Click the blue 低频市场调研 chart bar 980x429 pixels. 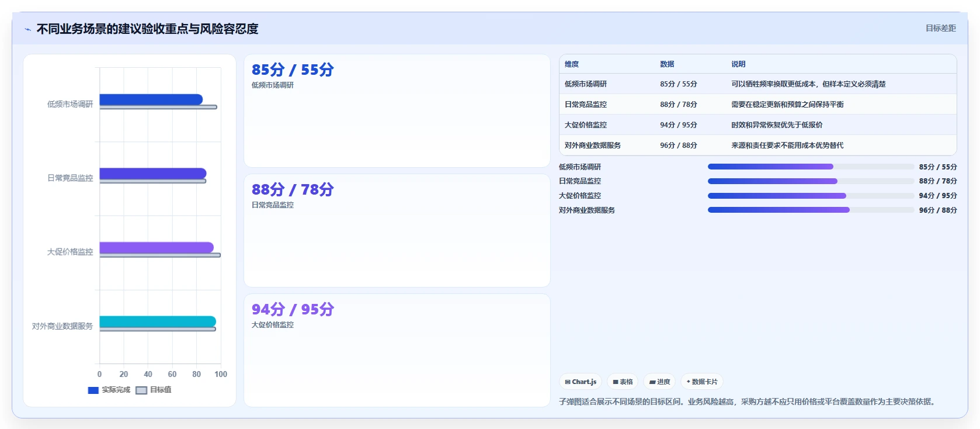pyautogui.click(x=151, y=99)
